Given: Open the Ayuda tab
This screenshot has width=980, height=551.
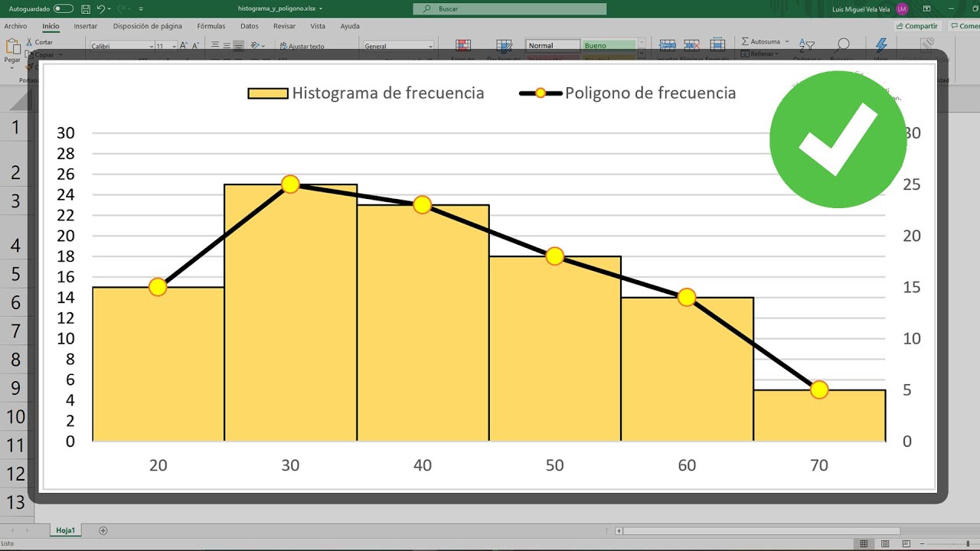Looking at the screenshot, I should (x=350, y=26).
